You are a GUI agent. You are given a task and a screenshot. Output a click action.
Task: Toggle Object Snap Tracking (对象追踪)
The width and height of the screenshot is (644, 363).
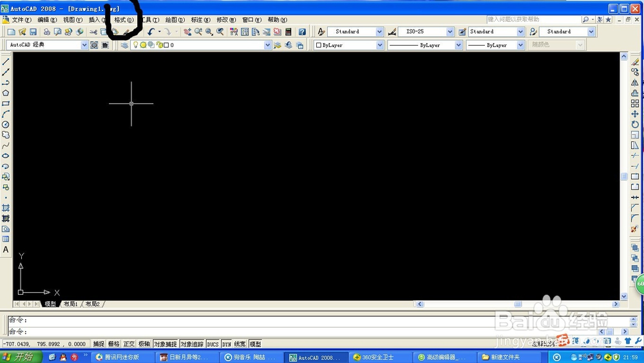pos(192,344)
